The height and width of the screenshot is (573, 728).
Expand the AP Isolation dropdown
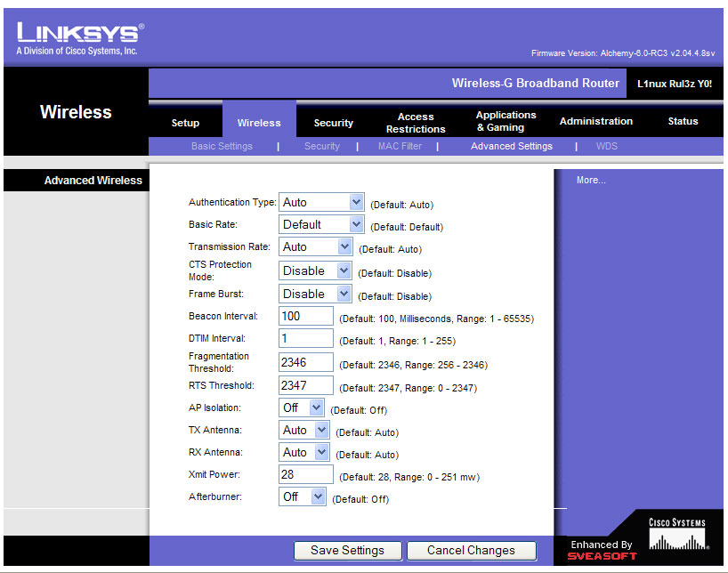302,408
